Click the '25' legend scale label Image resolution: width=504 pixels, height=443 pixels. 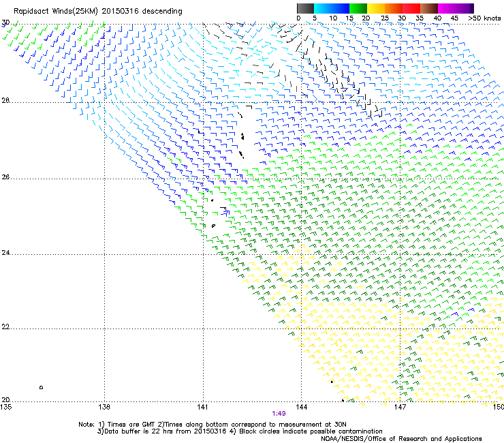pos(385,18)
